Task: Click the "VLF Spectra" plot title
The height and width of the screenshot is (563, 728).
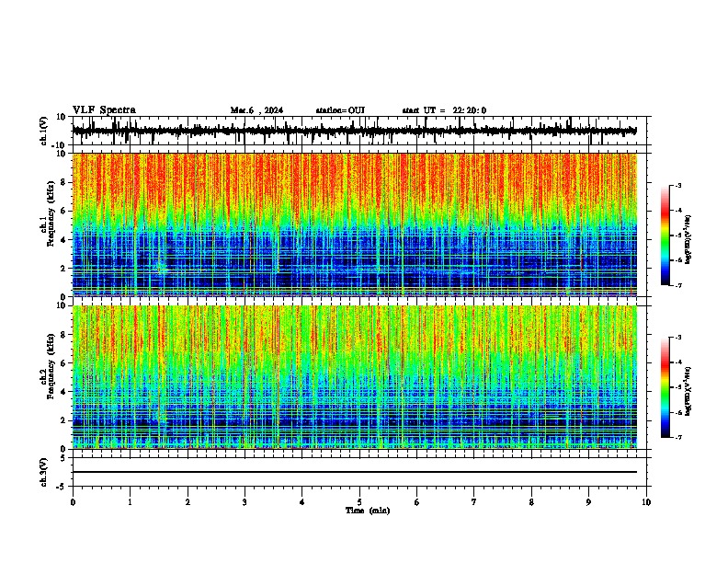Action: coord(104,110)
